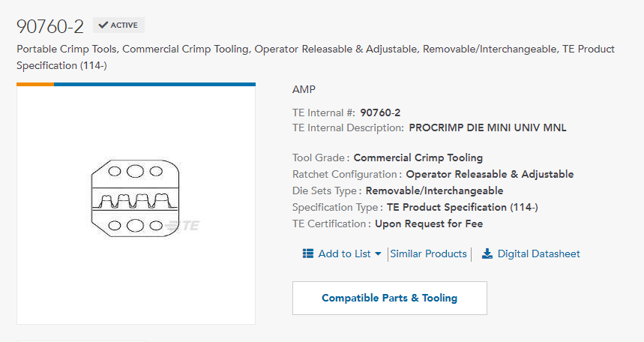Open the Add to List menu
This screenshot has height=342, width=644.
tap(342, 253)
